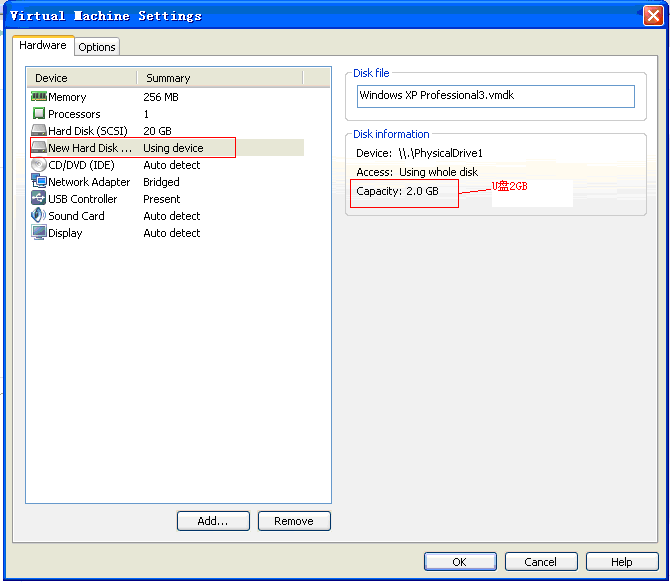
Task: Click the \\.\PhysicalDrive1 device text
Action: (x=440, y=153)
